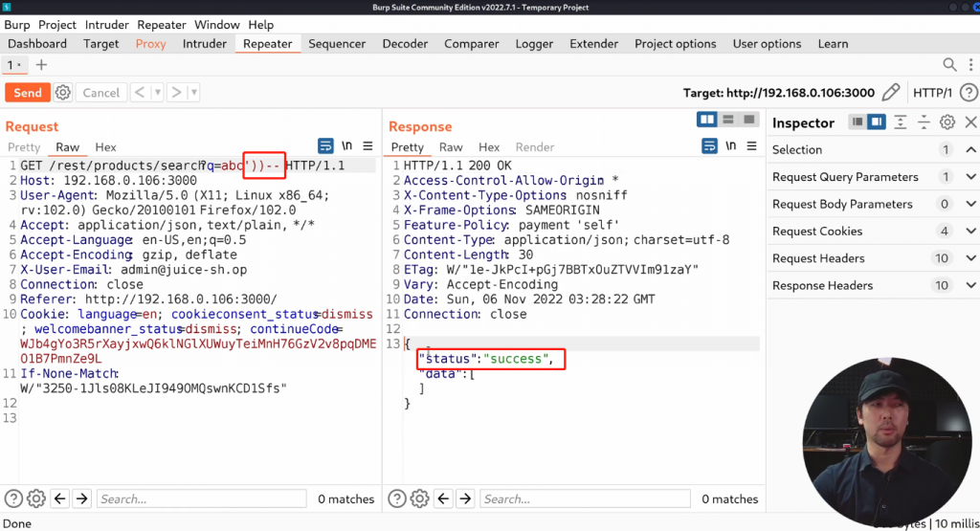Click the search magnifier in Repeater toolbar
This screenshot has height=531, width=980.
coord(949,64)
